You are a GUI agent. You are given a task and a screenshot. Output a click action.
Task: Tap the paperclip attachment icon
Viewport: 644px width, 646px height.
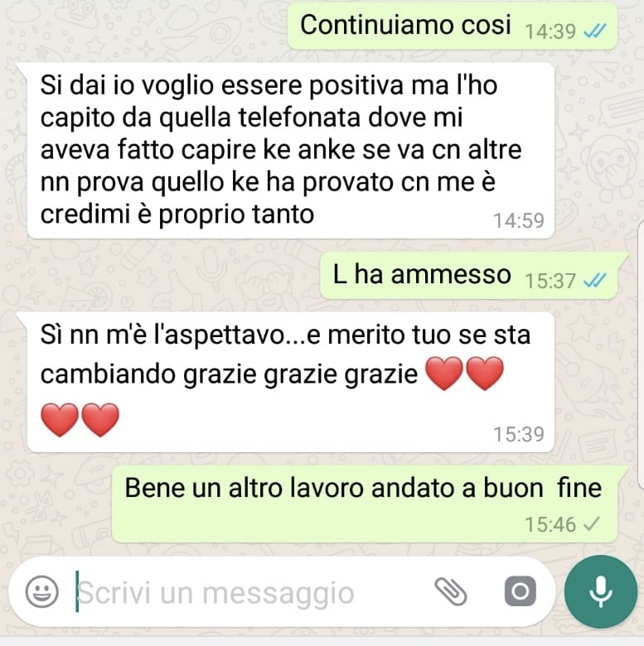(x=451, y=591)
